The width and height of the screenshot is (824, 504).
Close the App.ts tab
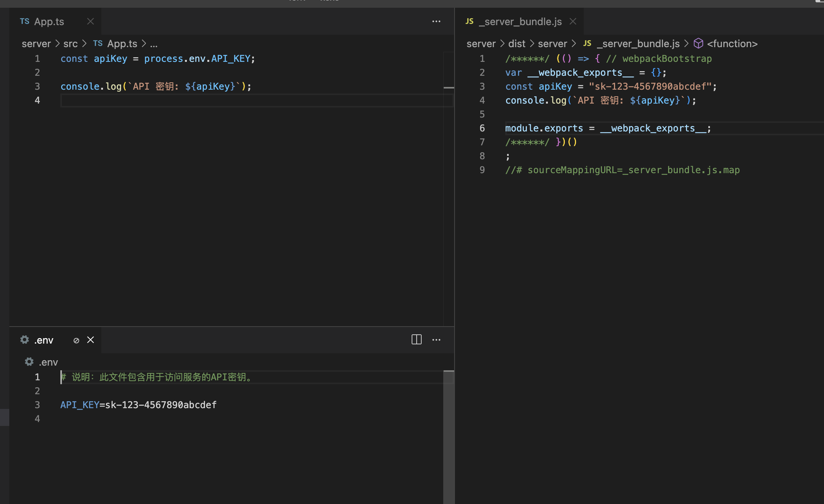click(x=90, y=22)
